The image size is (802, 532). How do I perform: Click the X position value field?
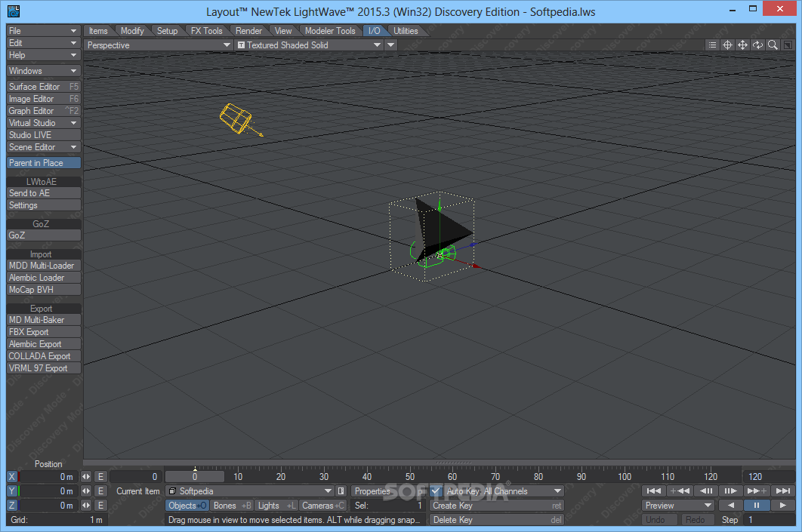point(47,476)
